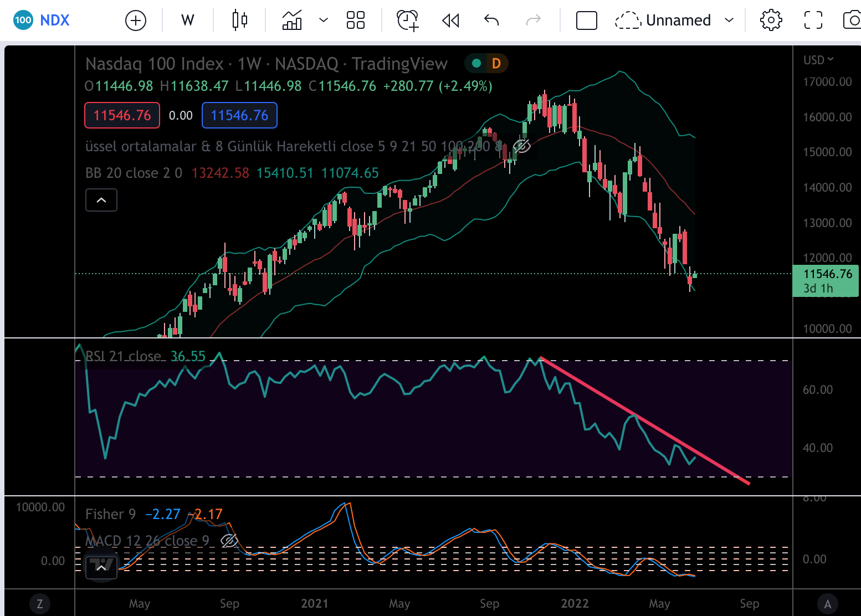Image resolution: width=861 pixels, height=616 pixels.
Task: Click the orange D data indicator
Action: 496,63
